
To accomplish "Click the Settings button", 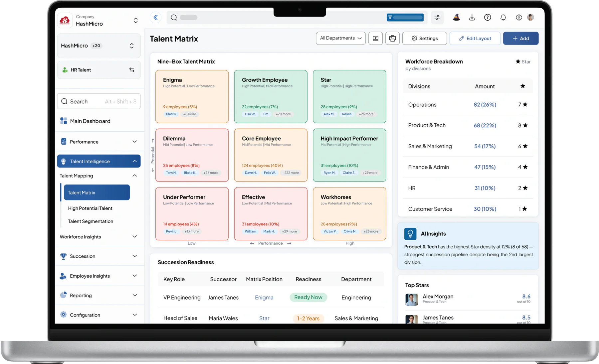I will (425, 38).
